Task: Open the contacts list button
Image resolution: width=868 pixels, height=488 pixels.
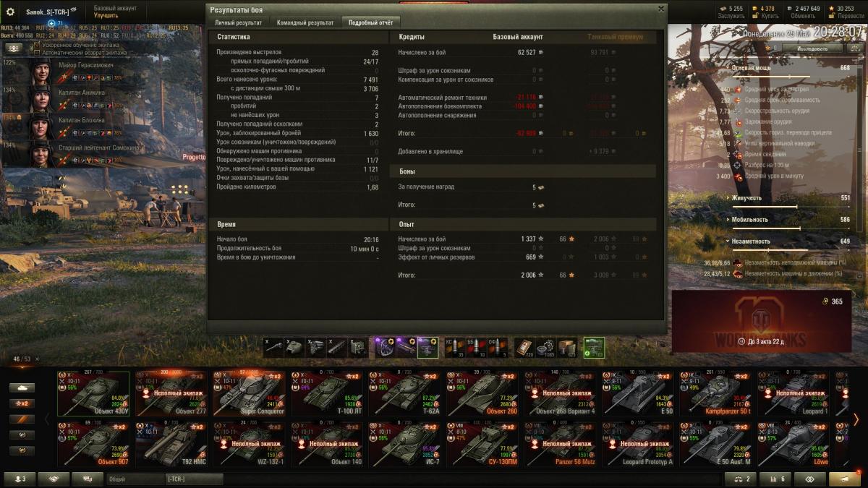Action: 20,479
